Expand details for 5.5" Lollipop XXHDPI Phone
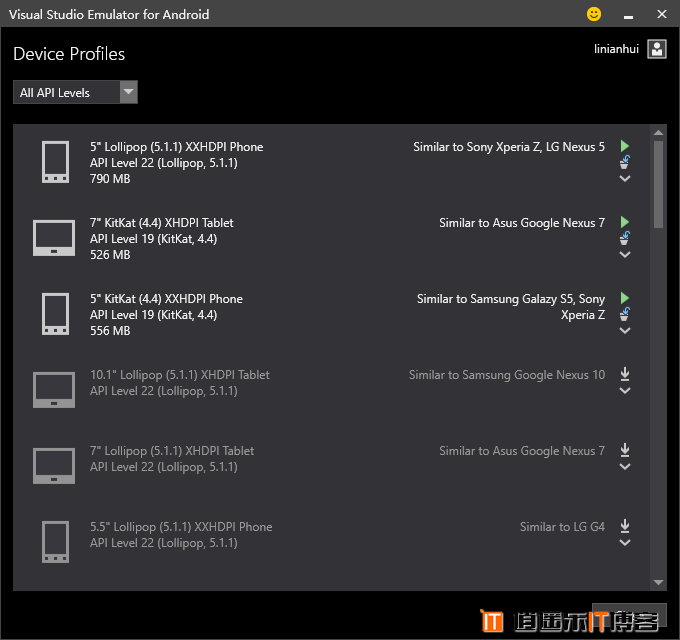 pyautogui.click(x=624, y=542)
